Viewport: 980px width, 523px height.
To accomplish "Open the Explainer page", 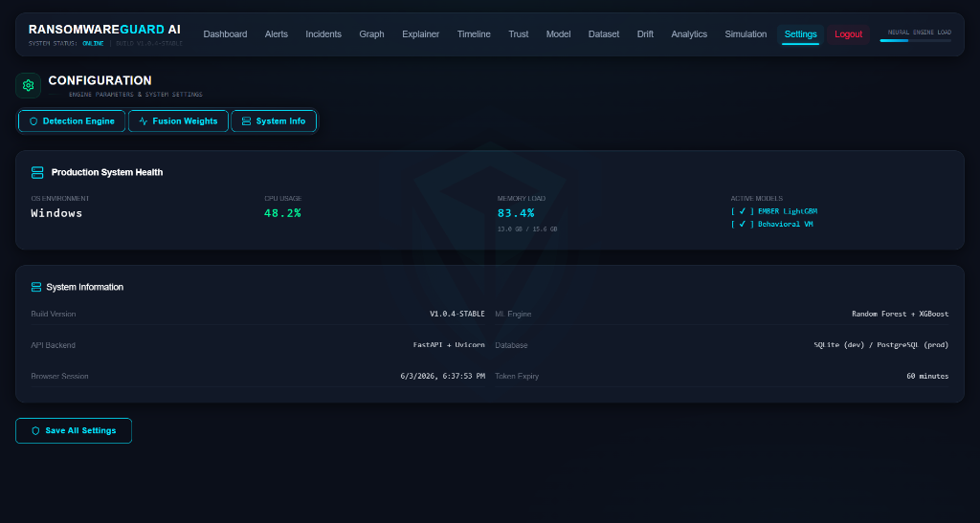I will pyautogui.click(x=421, y=34).
